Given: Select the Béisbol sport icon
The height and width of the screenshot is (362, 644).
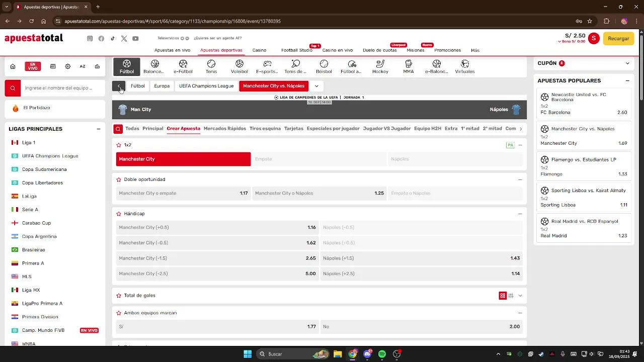Looking at the screenshot, I should point(324,67).
